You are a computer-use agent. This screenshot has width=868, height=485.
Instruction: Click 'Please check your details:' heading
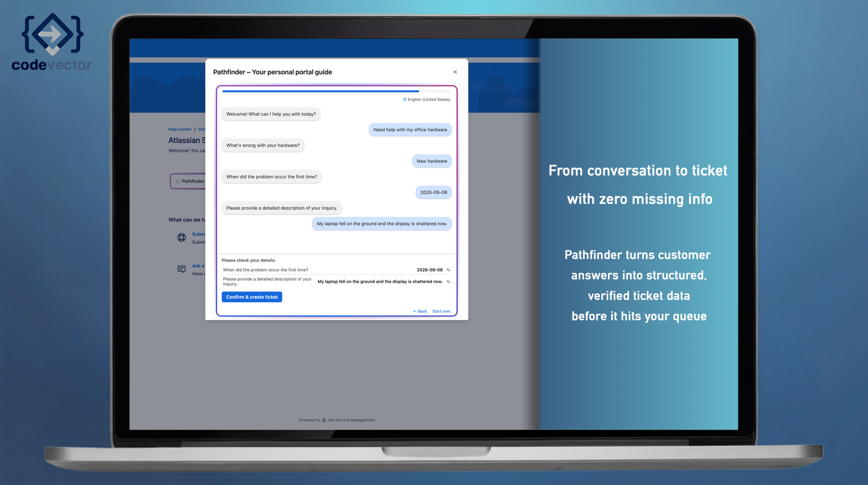pos(249,260)
